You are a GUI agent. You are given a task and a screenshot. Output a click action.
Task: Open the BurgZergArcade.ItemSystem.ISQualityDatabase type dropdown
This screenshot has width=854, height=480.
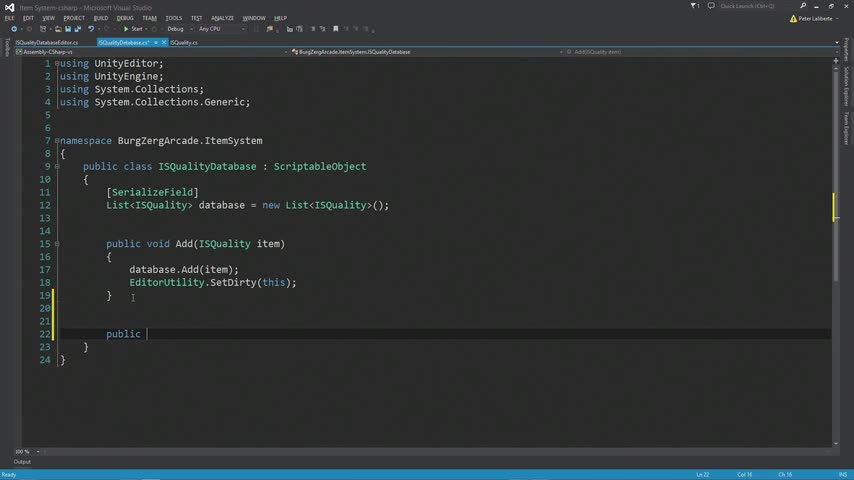pos(426,52)
